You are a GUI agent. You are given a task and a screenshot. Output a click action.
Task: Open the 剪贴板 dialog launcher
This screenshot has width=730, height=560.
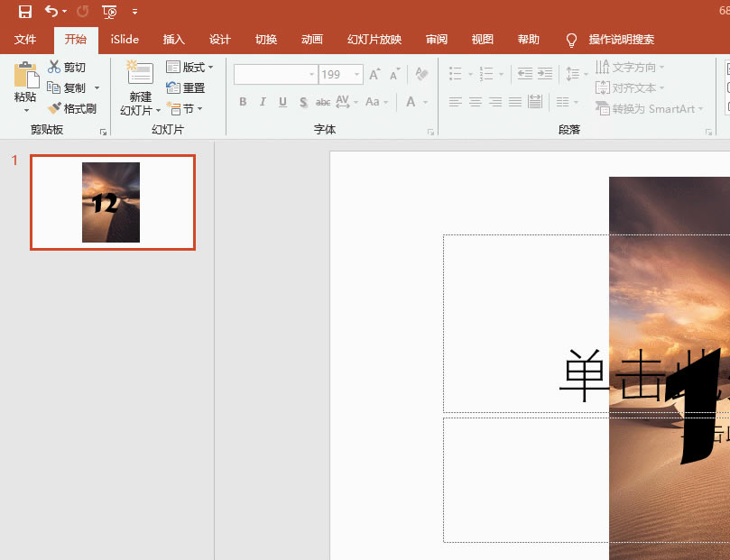tap(103, 132)
